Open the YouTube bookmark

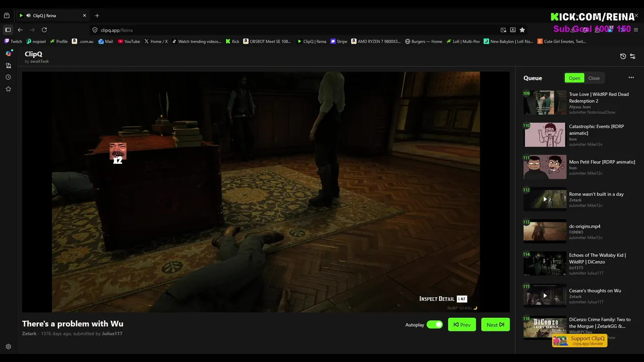pos(129,41)
